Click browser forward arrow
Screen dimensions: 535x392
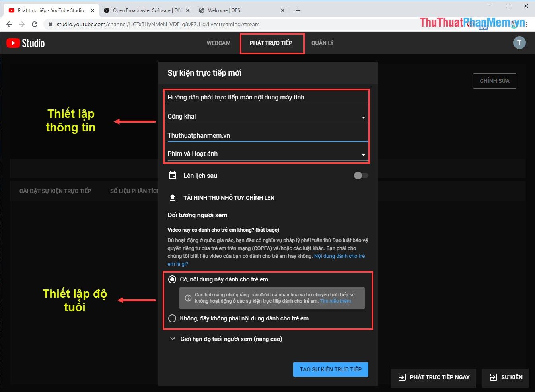(22, 24)
